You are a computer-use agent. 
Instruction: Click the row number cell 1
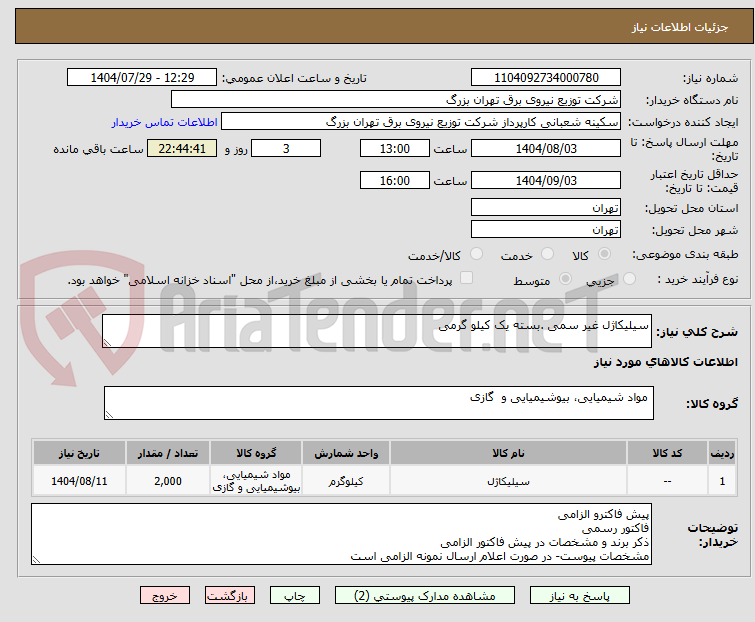722,481
